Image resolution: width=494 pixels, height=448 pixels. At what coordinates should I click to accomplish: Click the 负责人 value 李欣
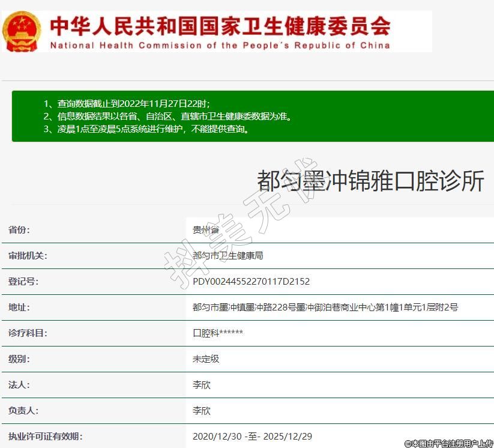[201, 411]
